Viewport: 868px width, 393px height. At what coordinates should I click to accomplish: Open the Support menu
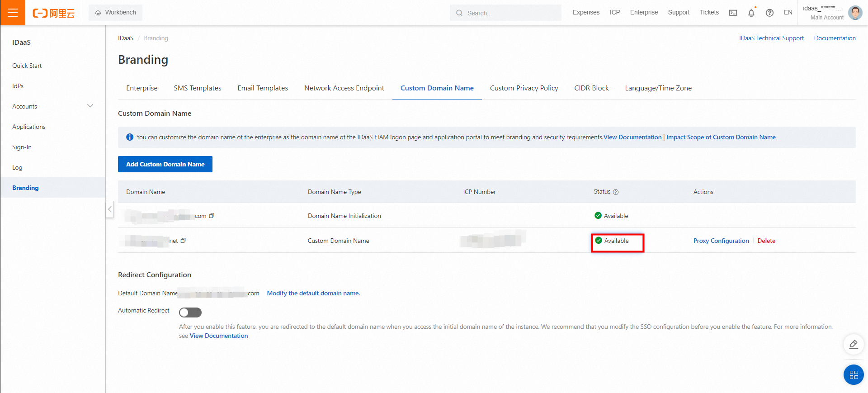[679, 12]
